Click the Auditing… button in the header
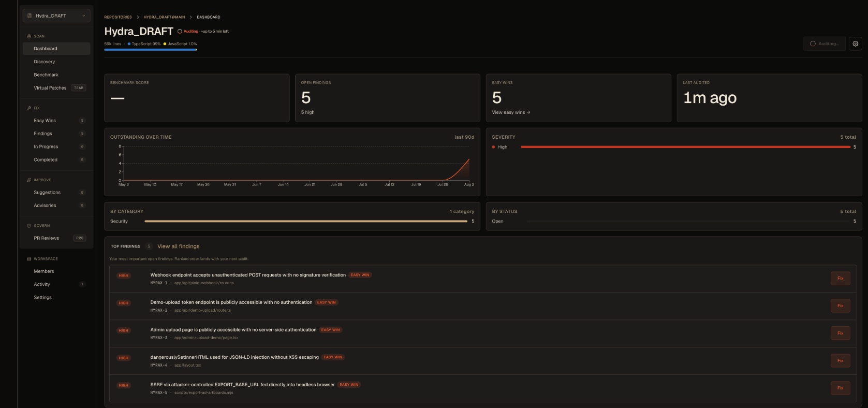This screenshot has width=868, height=408. (x=825, y=44)
